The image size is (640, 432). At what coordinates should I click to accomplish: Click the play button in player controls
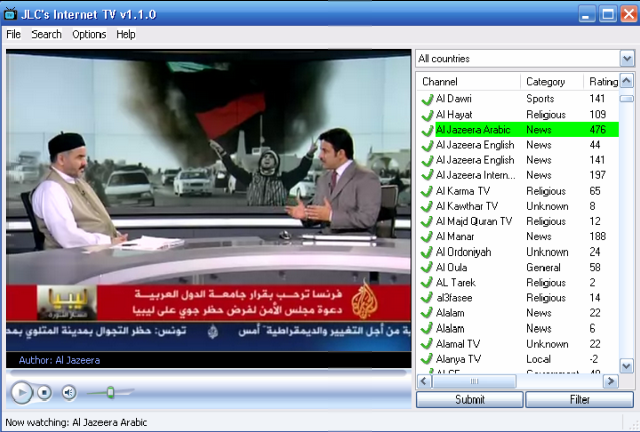click(x=21, y=392)
